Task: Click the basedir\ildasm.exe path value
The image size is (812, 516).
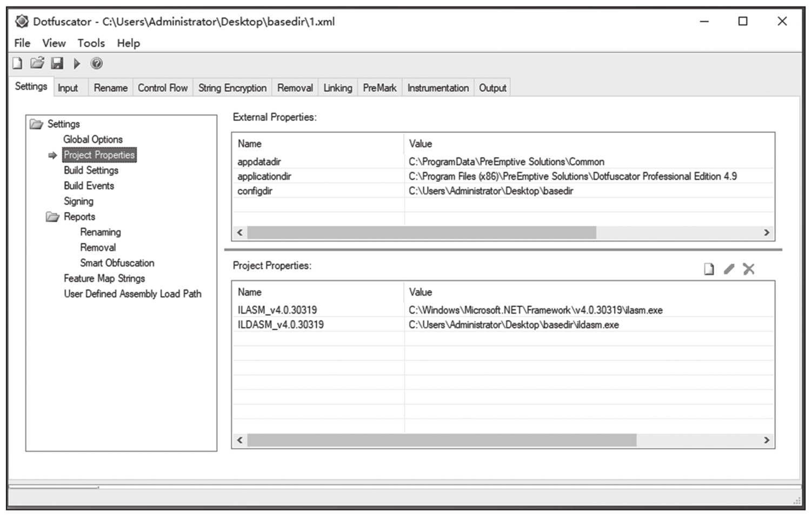Action: (514, 325)
